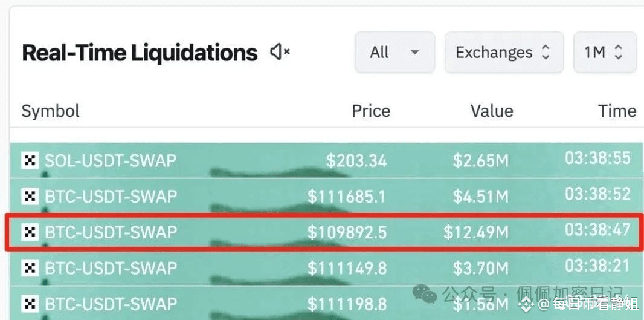Toggle the mute sound speaker icon

click(280, 52)
